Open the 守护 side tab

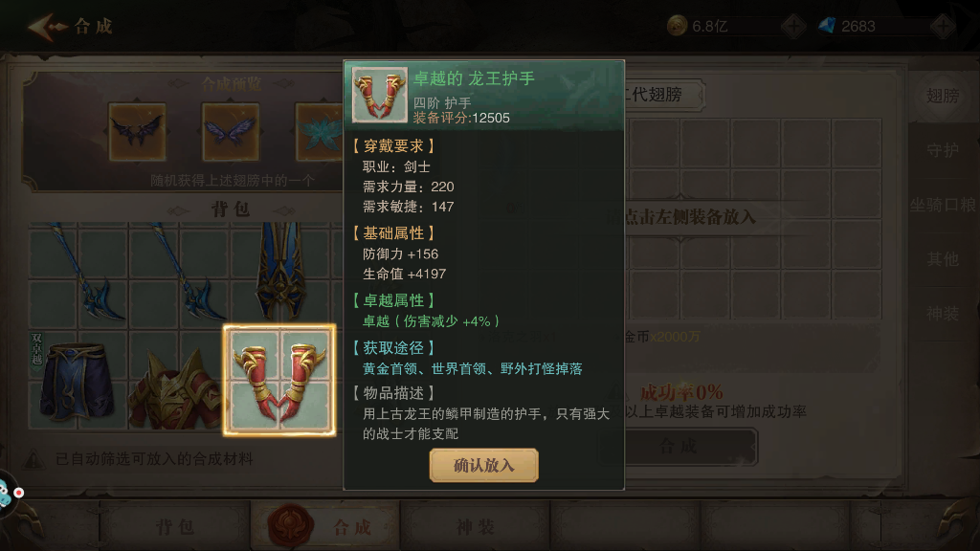coord(943,150)
